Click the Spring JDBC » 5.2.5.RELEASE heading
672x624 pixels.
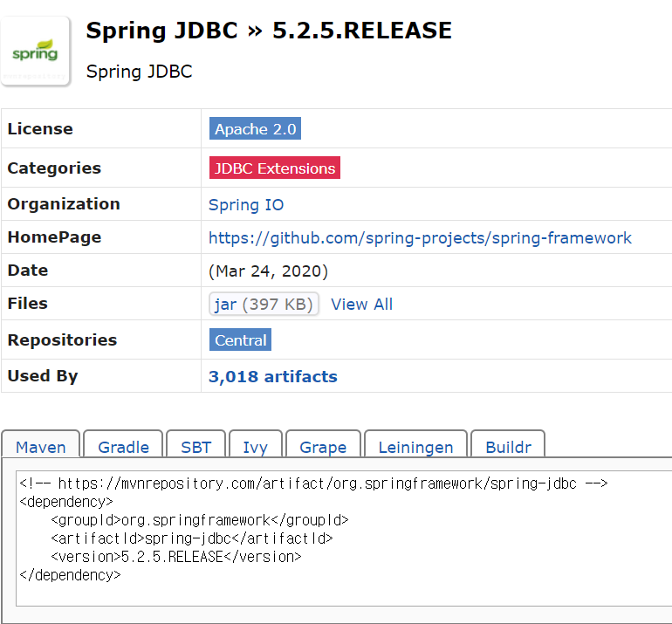[269, 31]
